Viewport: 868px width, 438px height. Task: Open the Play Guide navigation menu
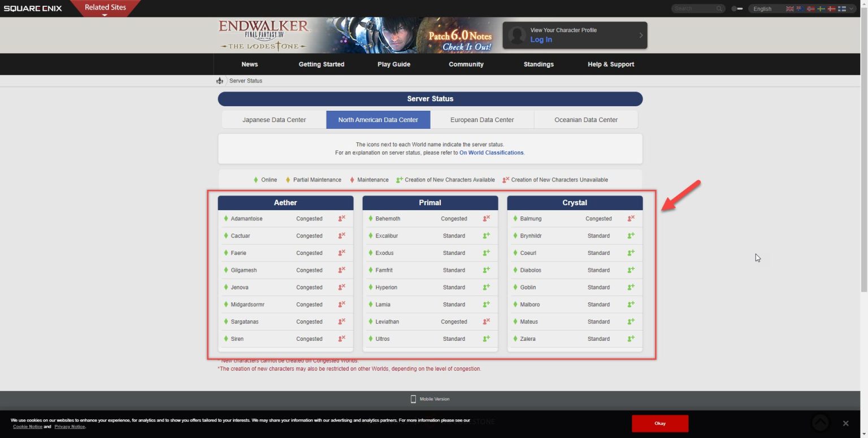[393, 64]
